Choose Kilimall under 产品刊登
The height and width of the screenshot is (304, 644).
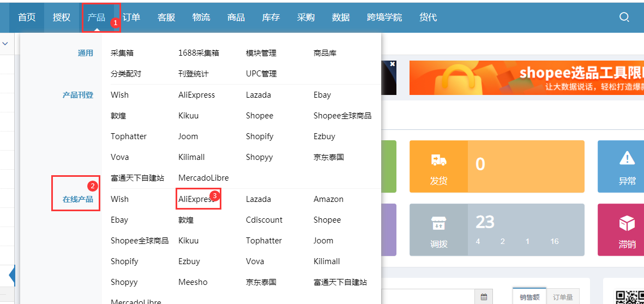191,157
